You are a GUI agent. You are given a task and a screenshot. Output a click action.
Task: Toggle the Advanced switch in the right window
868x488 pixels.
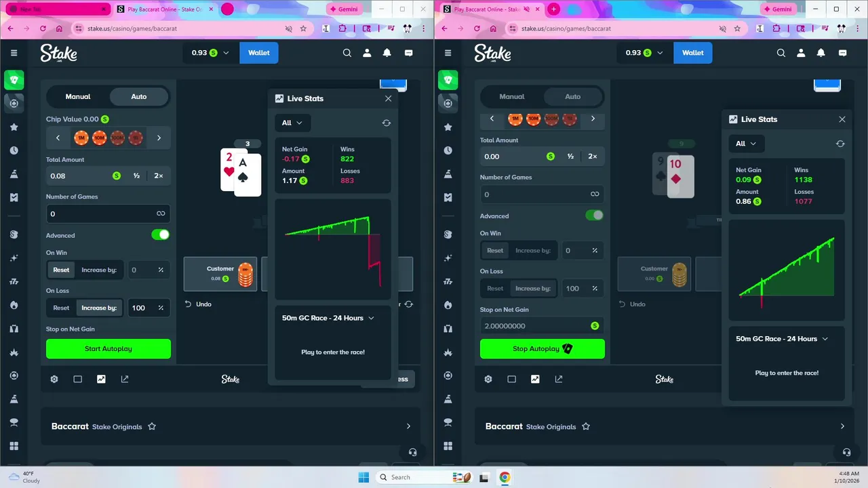coord(594,215)
